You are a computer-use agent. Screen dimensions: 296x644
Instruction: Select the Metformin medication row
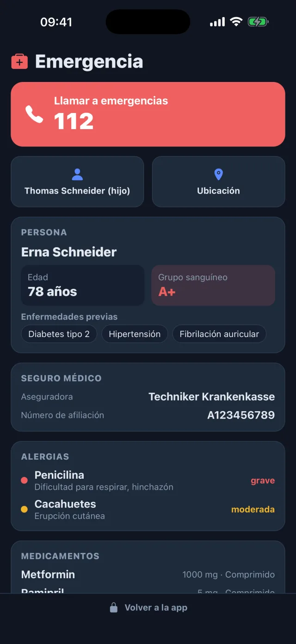point(148,575)
